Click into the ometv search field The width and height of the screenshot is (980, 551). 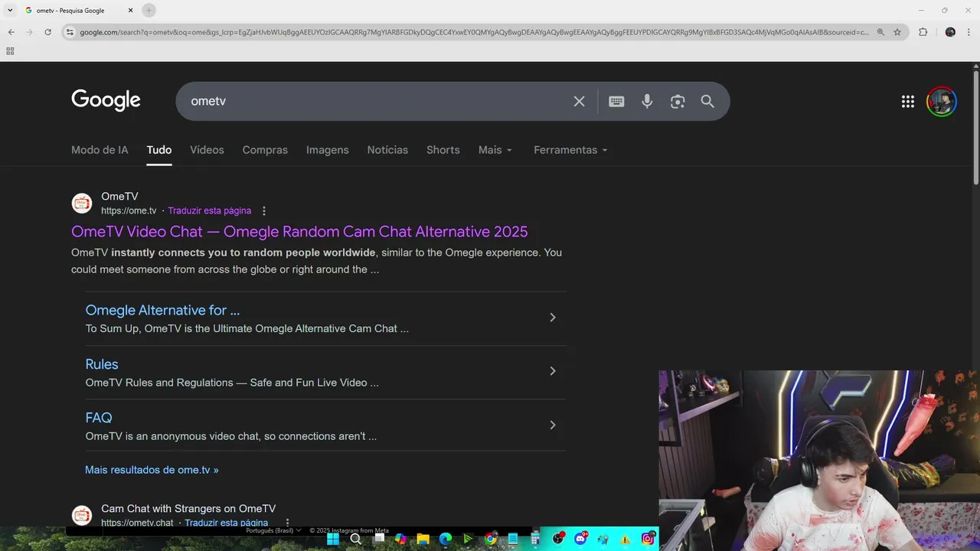pyautogui.click(x=375, y=101)
